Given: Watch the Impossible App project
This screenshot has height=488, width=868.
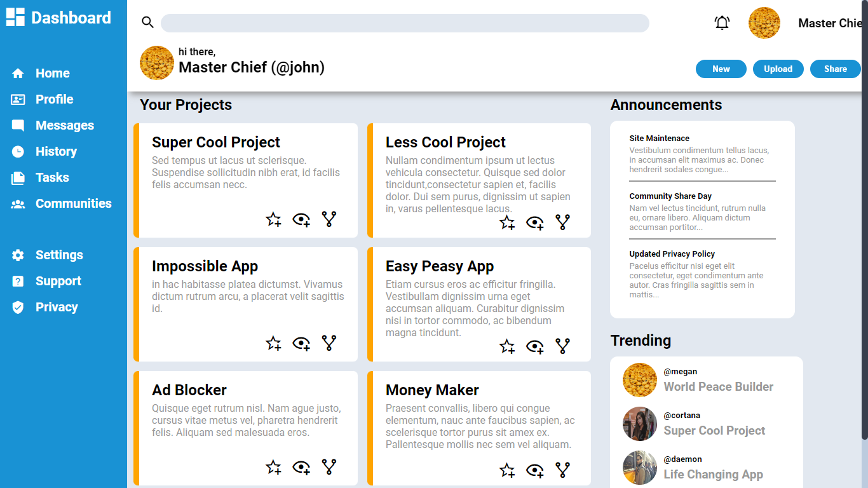Looking at the screenshot, I should point(301,343).
